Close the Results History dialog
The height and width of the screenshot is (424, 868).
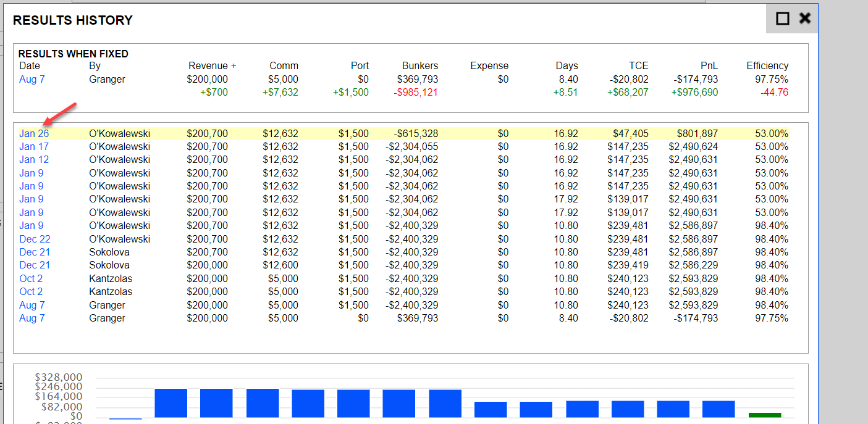pyautogui.click(x=804, y=18)
